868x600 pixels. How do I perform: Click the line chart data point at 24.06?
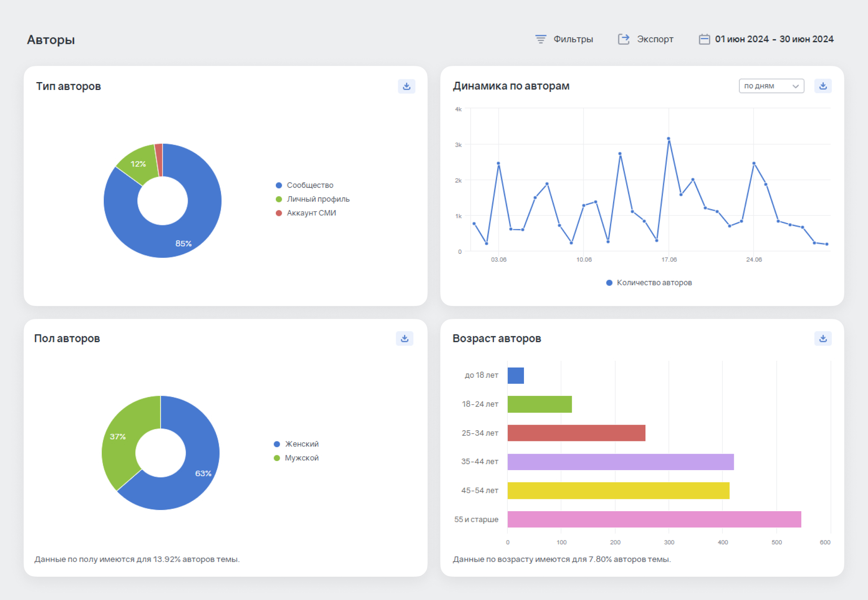pos(754,163)
